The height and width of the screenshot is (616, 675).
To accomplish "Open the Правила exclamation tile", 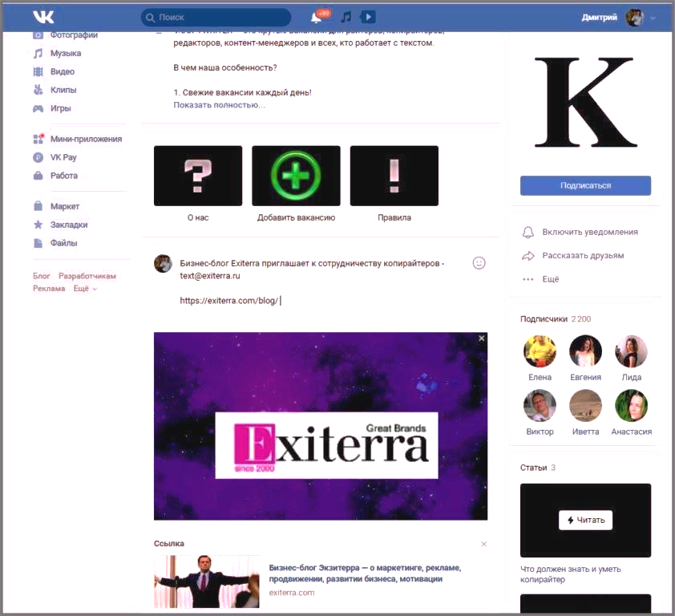I will click(394, 176).
